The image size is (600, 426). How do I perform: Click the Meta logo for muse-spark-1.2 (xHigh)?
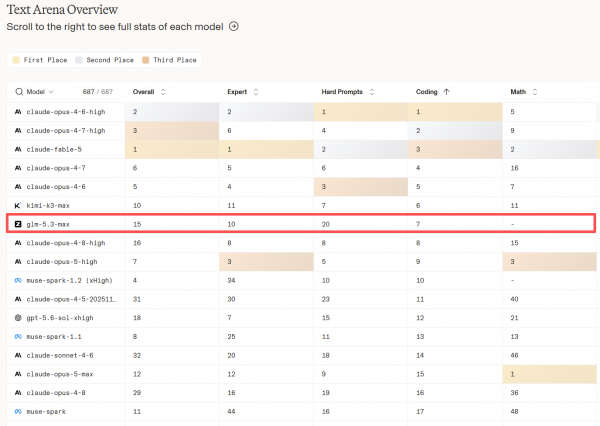(x=18, y=281)
